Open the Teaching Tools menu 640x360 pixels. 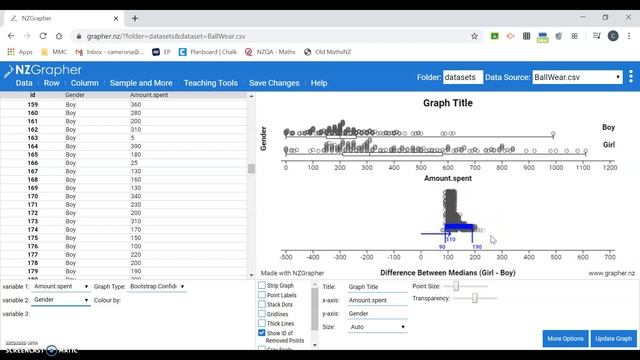(211, 83)
